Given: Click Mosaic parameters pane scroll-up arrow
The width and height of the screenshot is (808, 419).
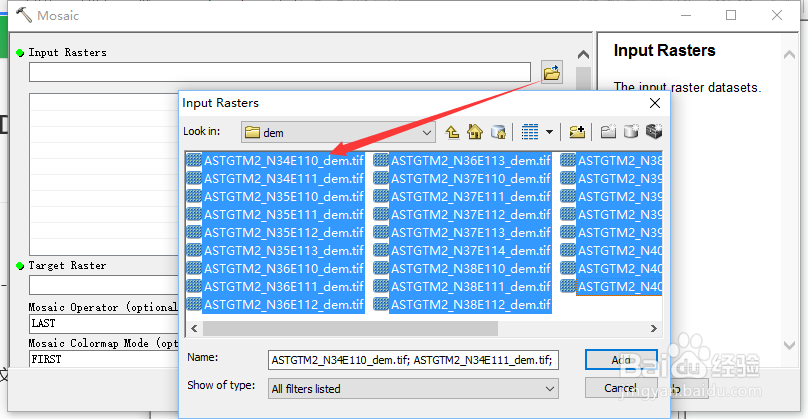Looking at the screenshot, I should pos(583,54).
